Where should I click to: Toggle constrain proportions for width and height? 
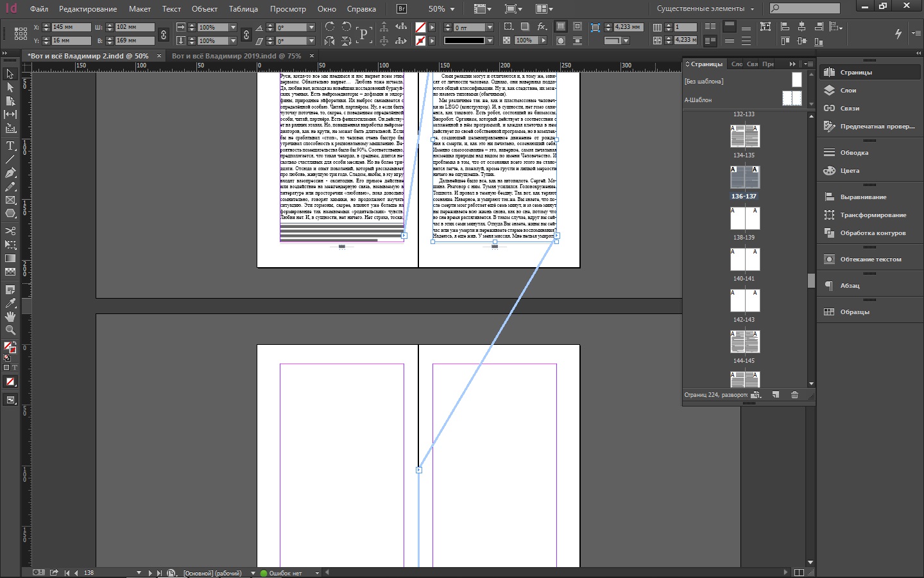point(164,34)
